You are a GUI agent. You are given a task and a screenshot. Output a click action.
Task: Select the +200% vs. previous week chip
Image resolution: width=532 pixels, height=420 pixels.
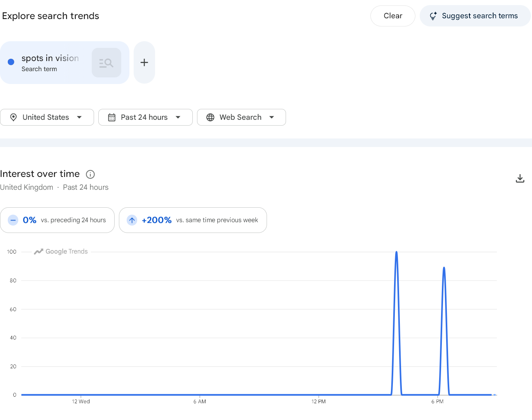coord(193,220)
